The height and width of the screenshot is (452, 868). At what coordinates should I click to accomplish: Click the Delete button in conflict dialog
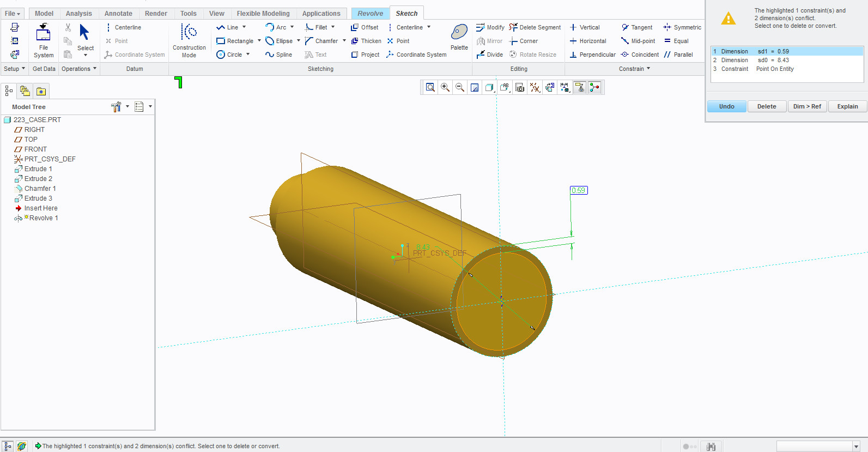767,106
